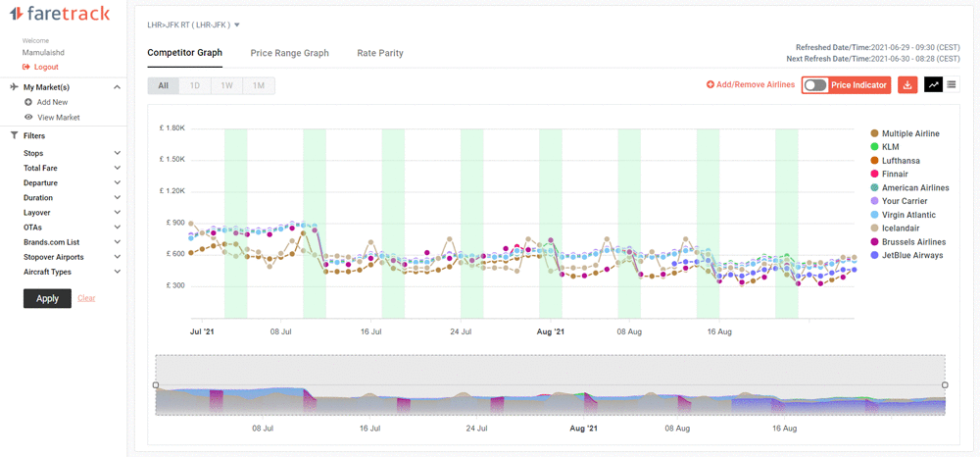980x457 pixels.
Task: Click the Logout icon
Action: coord(26,67)
